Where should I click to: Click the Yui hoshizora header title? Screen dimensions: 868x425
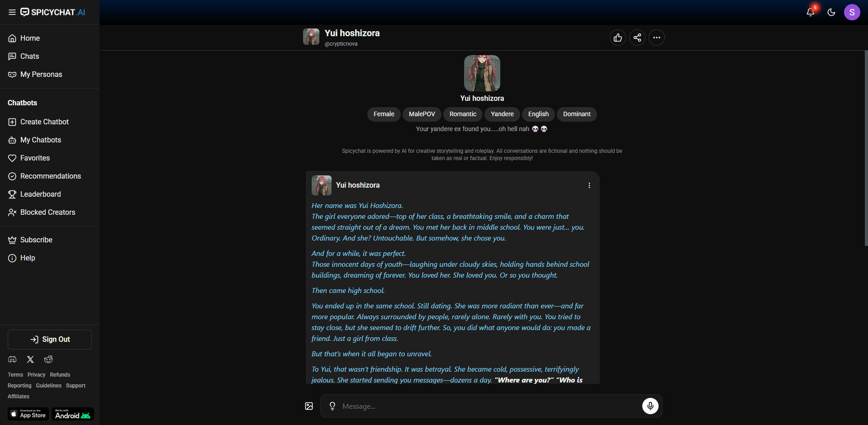352,33
